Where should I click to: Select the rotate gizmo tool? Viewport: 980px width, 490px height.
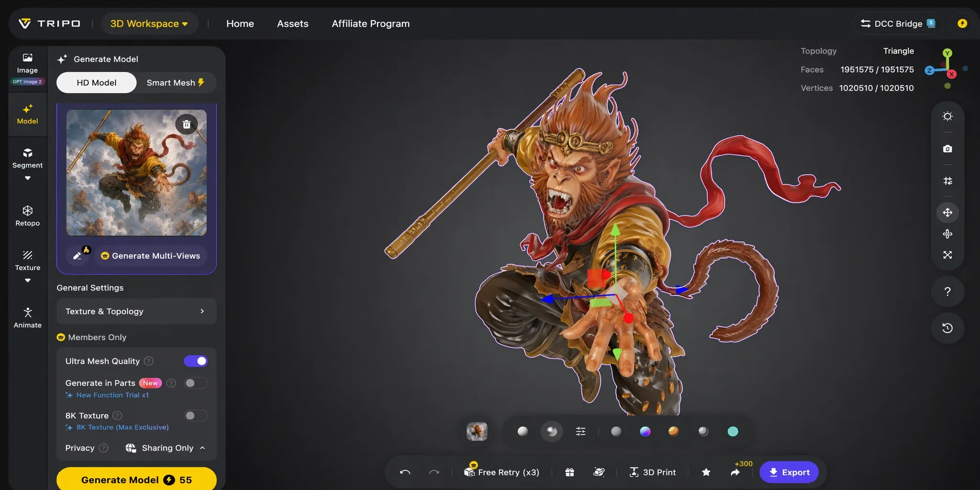click(x=947, y=234)
